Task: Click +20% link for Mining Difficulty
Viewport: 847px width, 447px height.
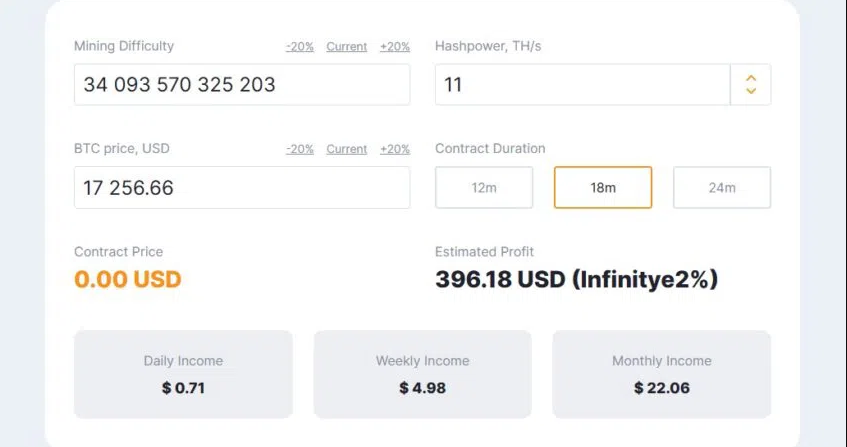Action: pos(395,47)
